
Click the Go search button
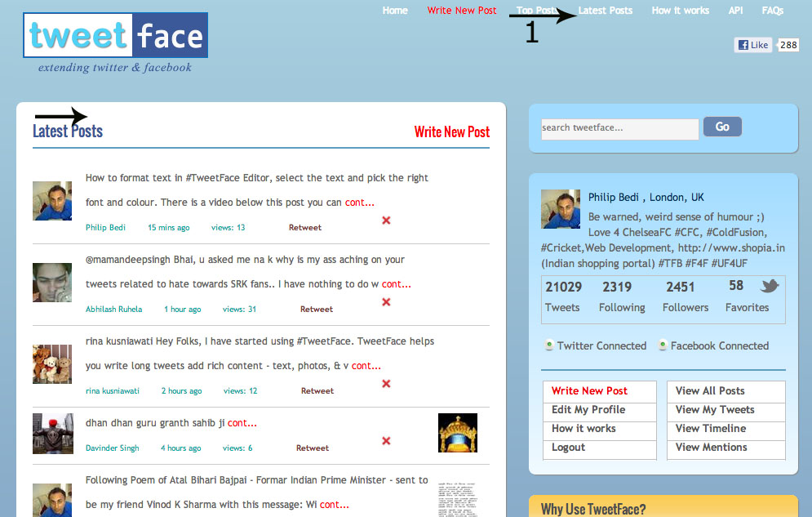tap(722, 127)
